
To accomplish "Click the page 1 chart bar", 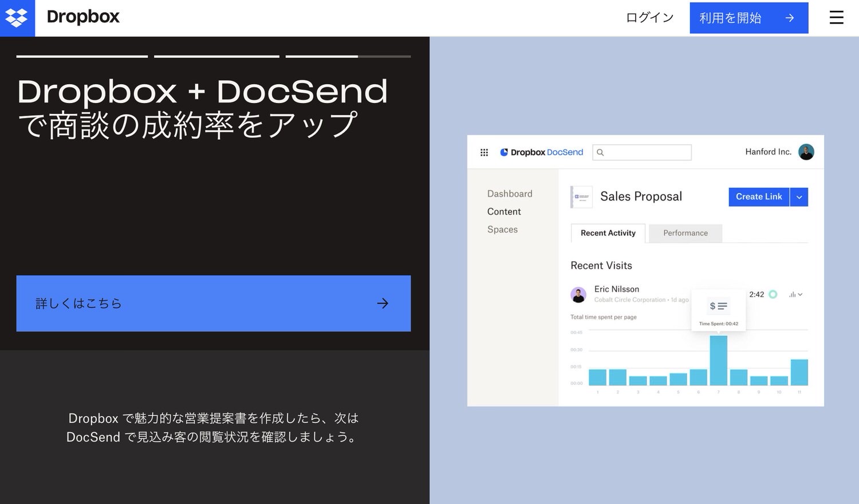I will [597, 377].
